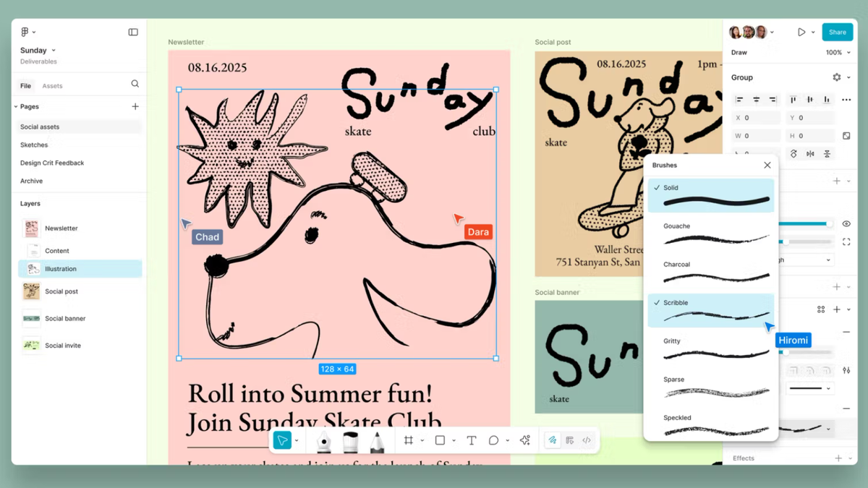
Task: Open the Frame tool
Action: (x=410, y=440)
